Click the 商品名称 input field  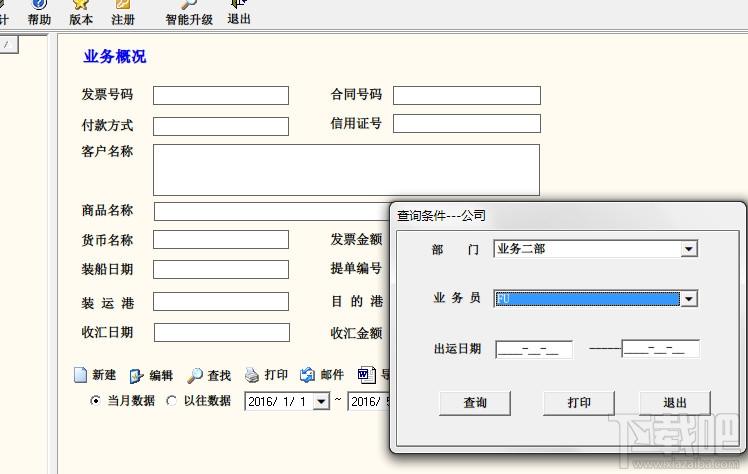(x=272, y=211)
